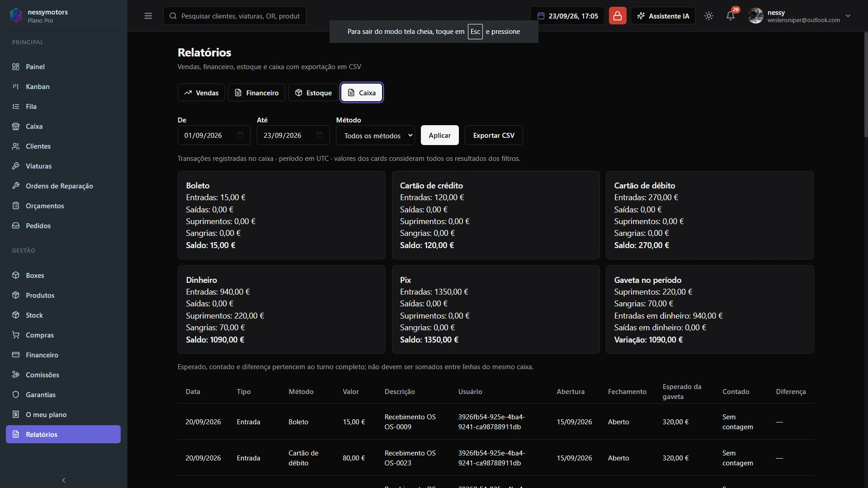Image resolution: width=868 pixels, height=488 pixels.
Task: Toggle the sun theme icon
Action: tap(709, 16)
